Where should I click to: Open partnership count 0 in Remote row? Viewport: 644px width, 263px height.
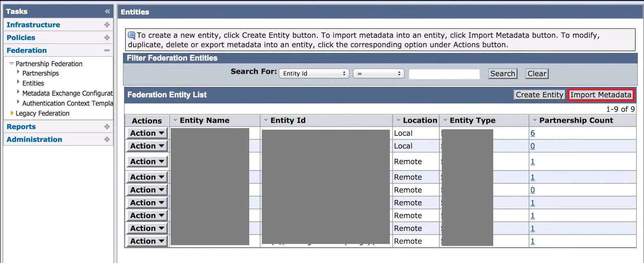click(x=533, y=190)
